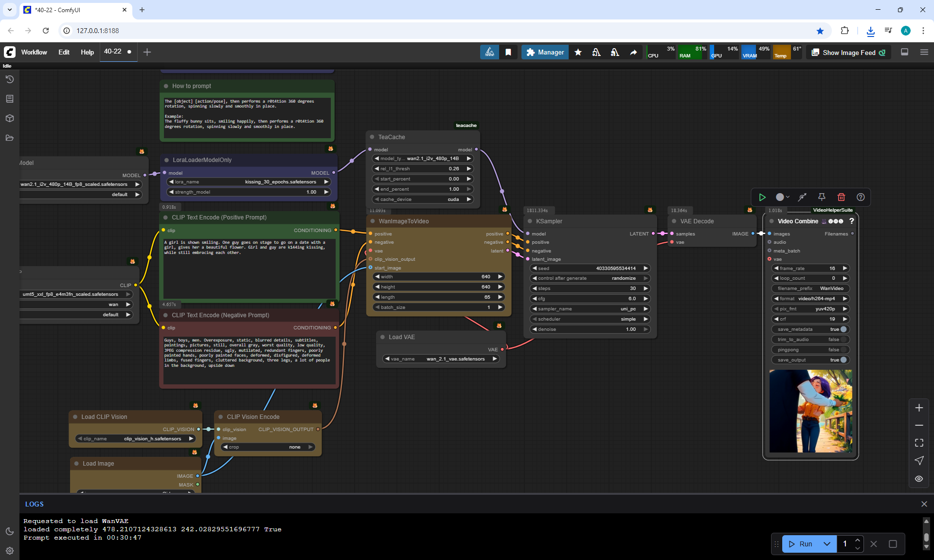This screenshot has width=934, height=560.
Task: Open vae_name selector in Load VAE
Action: (x=441, y=359)
